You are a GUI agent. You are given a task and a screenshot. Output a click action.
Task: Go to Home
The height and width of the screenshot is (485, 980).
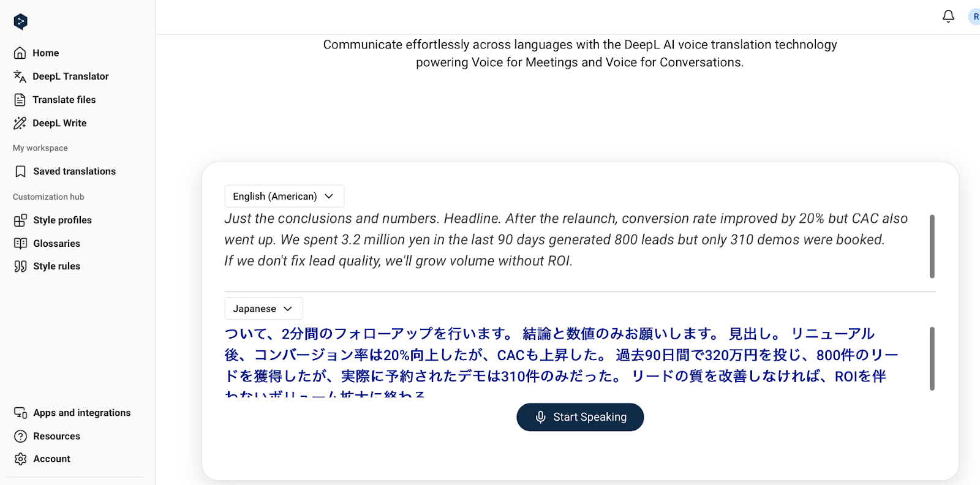point(46,53)
